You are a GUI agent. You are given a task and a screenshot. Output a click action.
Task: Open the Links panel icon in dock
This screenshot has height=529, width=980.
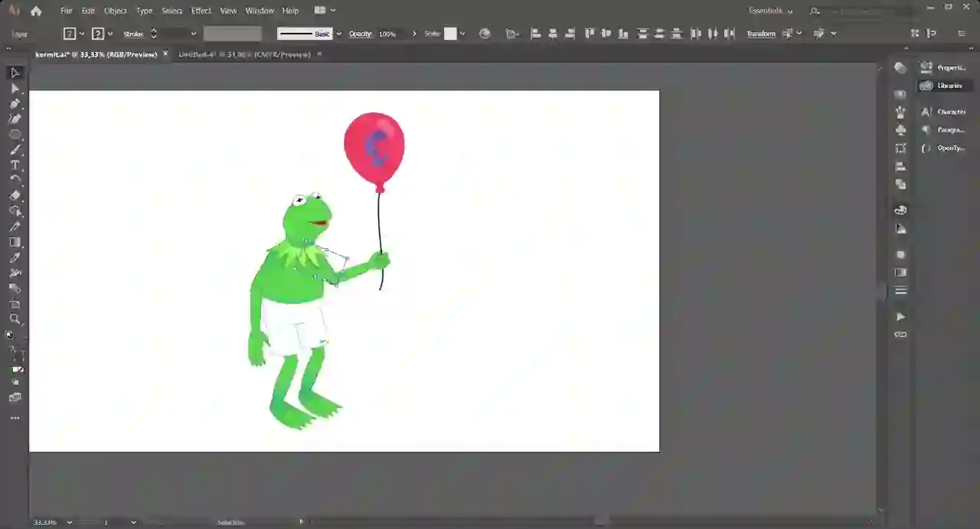900,335
